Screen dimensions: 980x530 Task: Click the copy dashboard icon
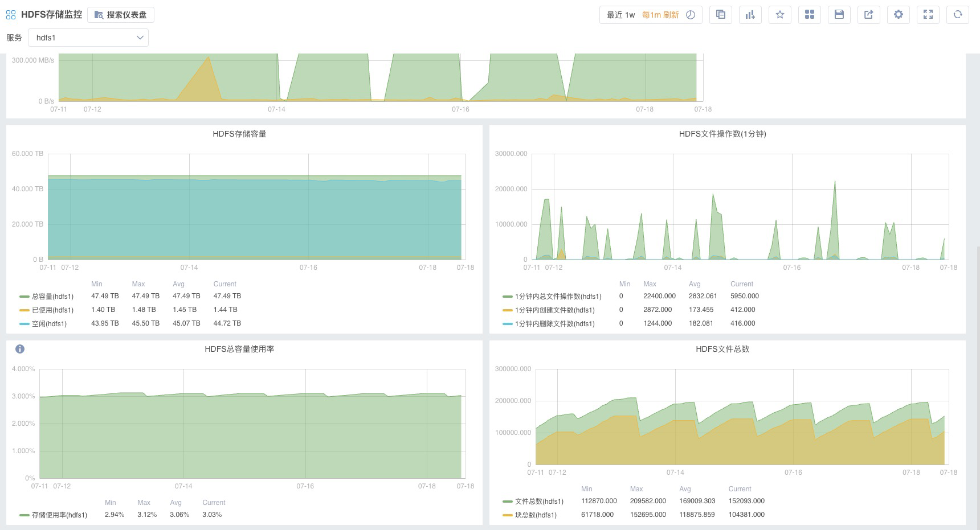click(x=721, y=15)
